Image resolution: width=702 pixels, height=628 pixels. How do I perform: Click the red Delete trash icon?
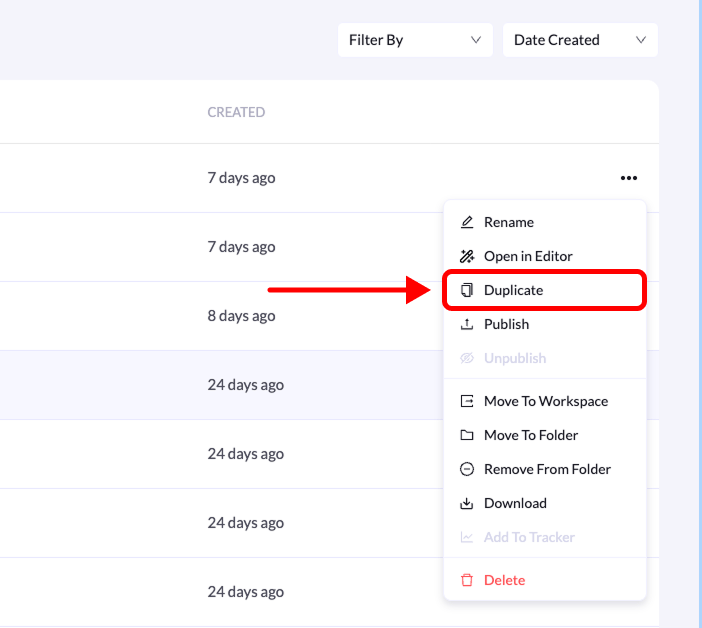coord(467,580)
